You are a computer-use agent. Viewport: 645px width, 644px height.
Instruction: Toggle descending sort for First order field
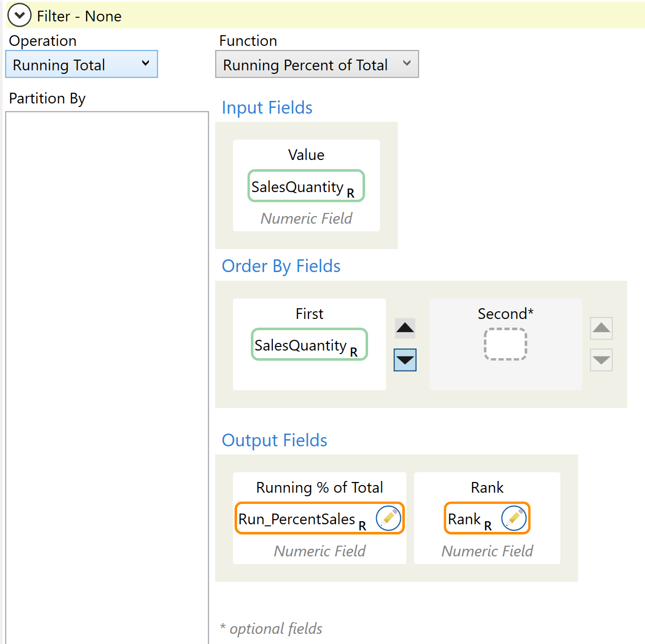[405, 360]
